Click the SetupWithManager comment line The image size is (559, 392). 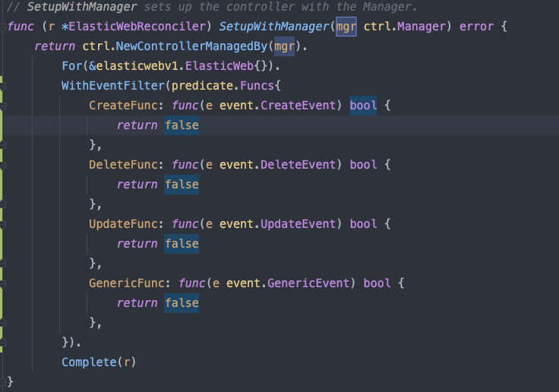point(212,7)
